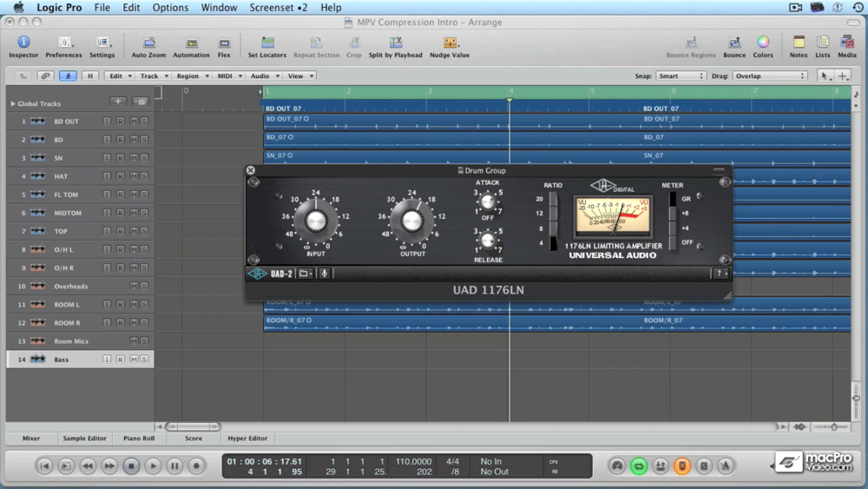Mute the ROOM L track
868x489 pixels.
pyautogui.click(x=134, y=305)
